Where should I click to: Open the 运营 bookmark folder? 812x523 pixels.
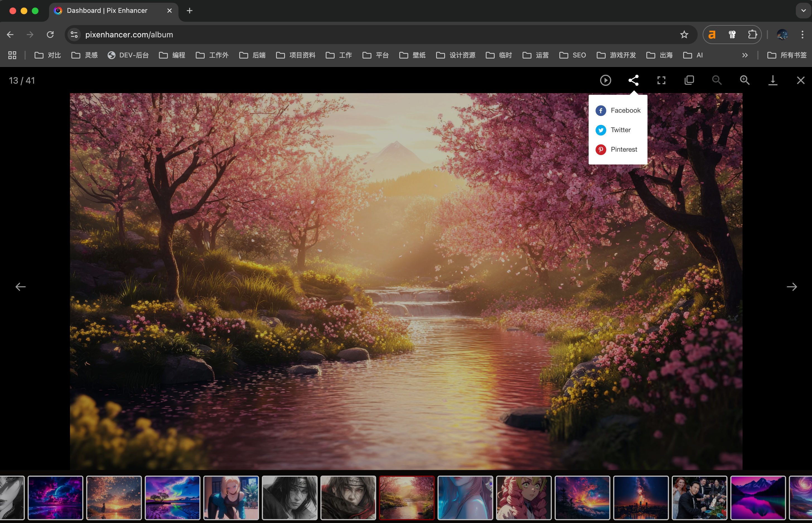point(536,55)
